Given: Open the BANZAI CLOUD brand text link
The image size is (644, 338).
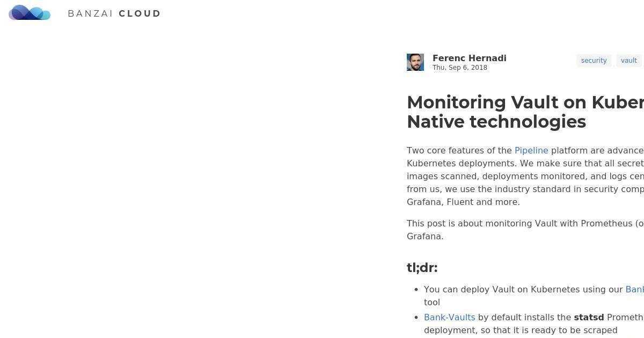Looking at the screenshot, I should [114, 13].
